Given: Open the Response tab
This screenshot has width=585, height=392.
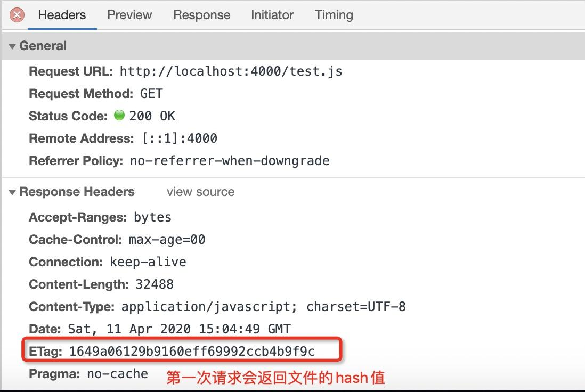Looking at the screenshot, I should 202,15.
